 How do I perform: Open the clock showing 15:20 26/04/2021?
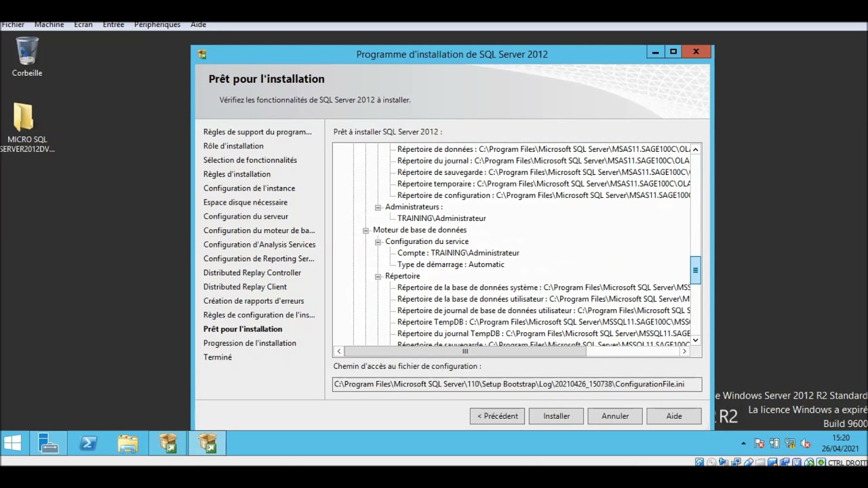point(840,443)
